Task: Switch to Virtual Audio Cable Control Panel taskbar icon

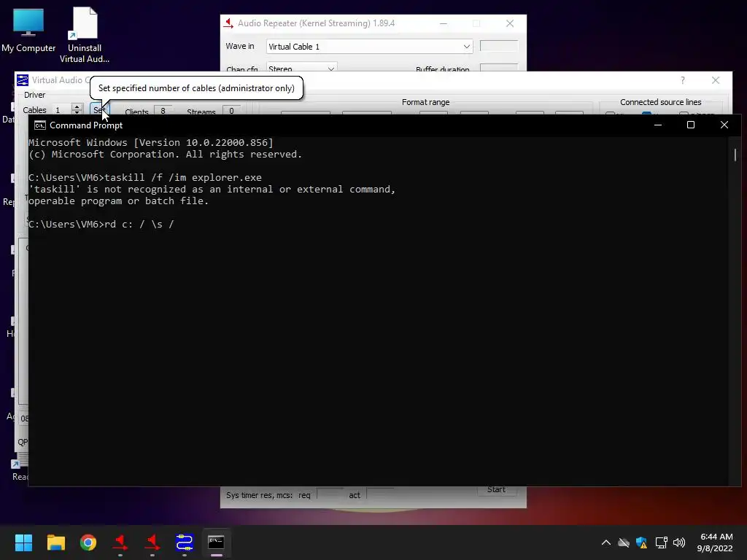Action: 185,542
